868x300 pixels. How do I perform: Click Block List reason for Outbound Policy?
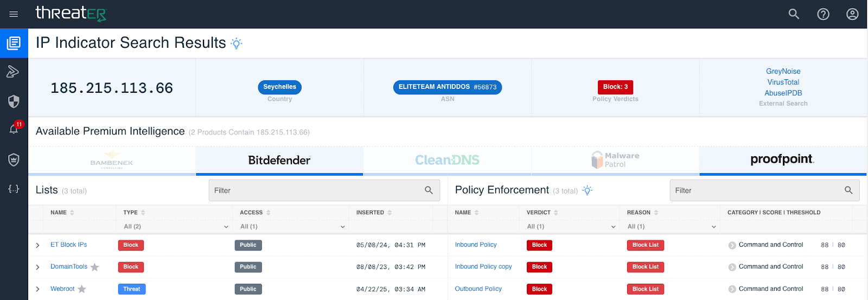coord(645,289)
